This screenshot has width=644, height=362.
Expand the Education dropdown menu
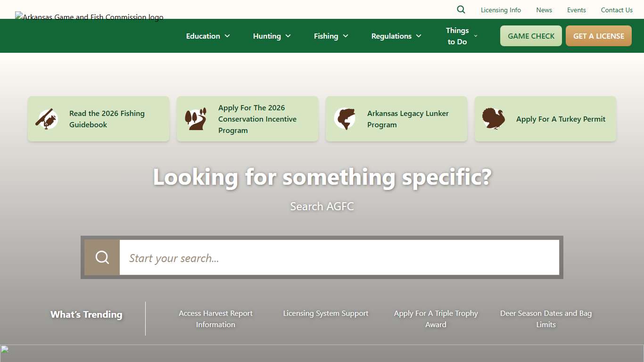click(x=208, y=36)
